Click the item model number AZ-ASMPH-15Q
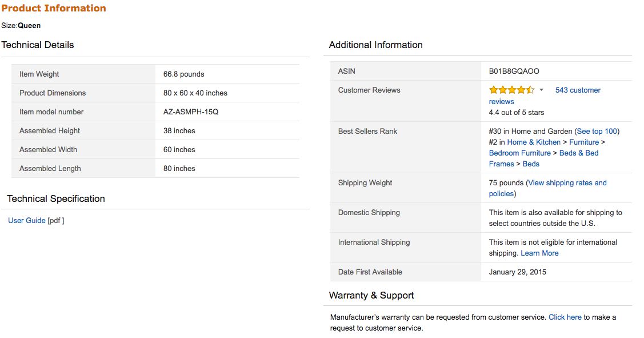644x338 pixels. coord(191,112)
